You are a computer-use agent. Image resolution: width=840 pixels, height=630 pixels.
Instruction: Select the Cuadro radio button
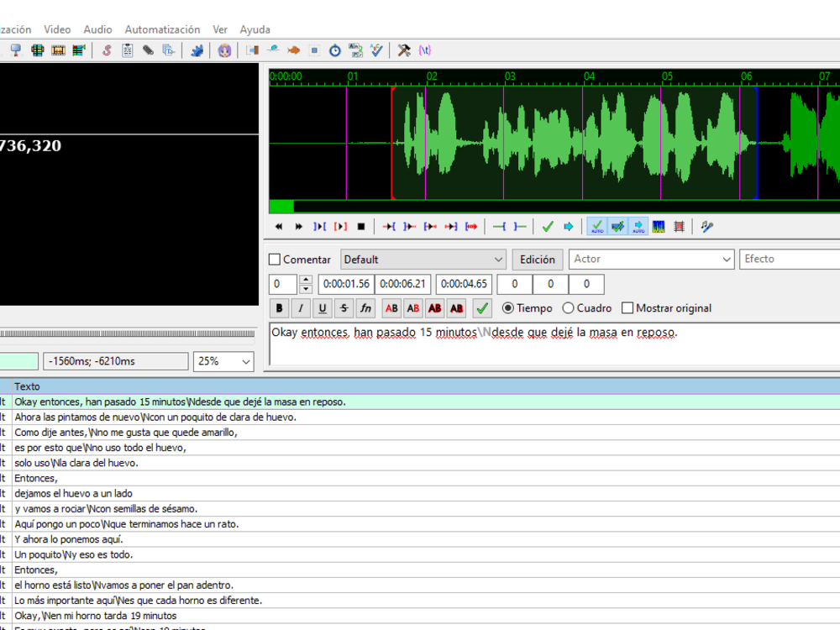pyautogui.click(x=569, y=308)
